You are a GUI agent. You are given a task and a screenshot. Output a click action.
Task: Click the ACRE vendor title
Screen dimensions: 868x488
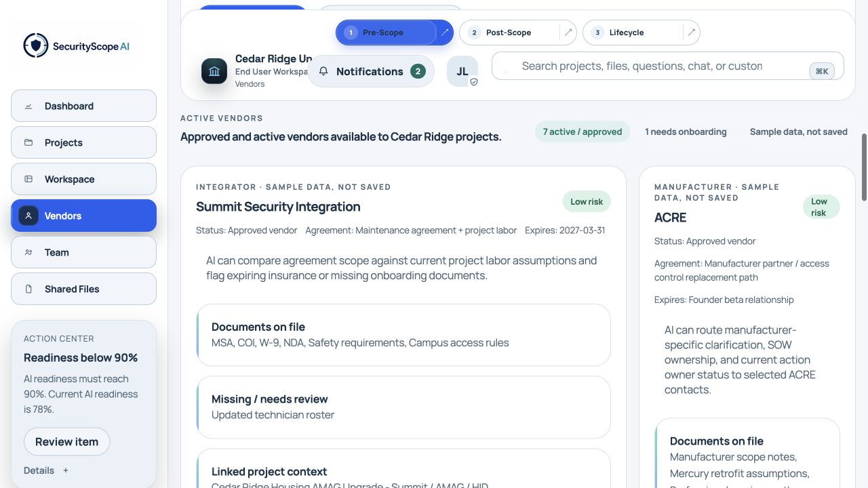(x=671, y=218)
